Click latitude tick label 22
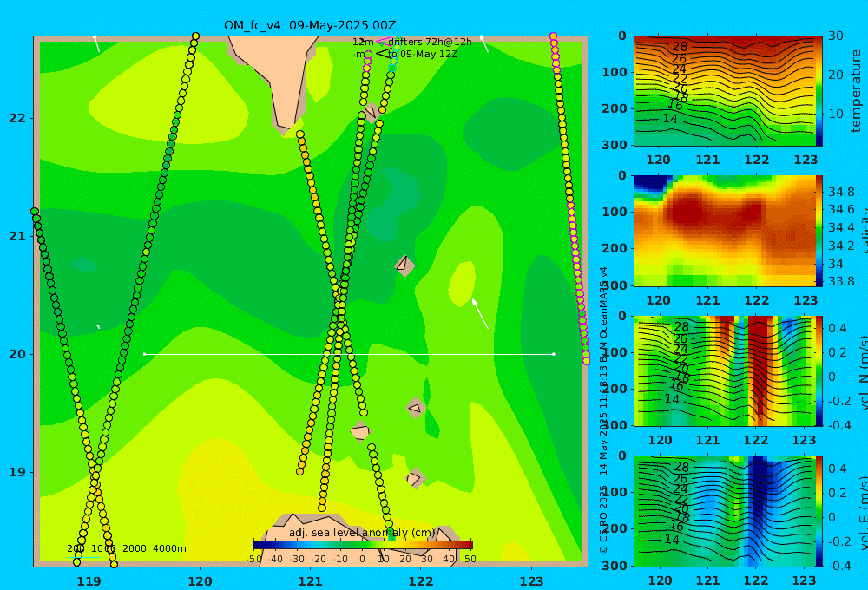The image size is (868, 590). click(17, 118)
